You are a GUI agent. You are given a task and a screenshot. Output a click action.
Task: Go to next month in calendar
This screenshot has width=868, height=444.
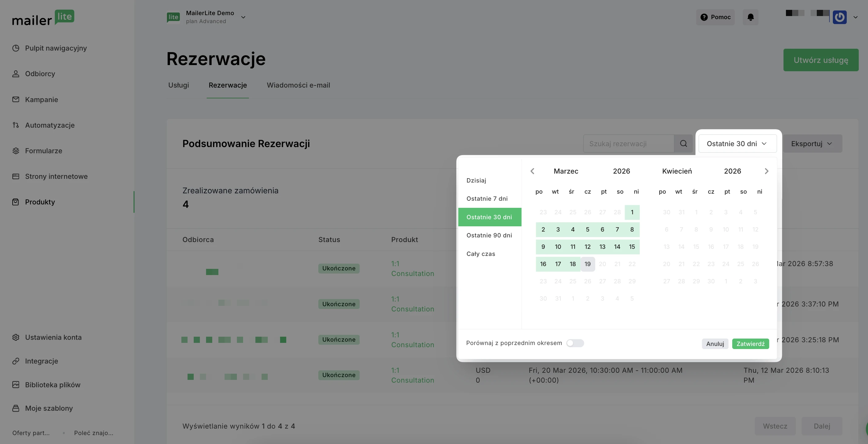coord(766,171)
